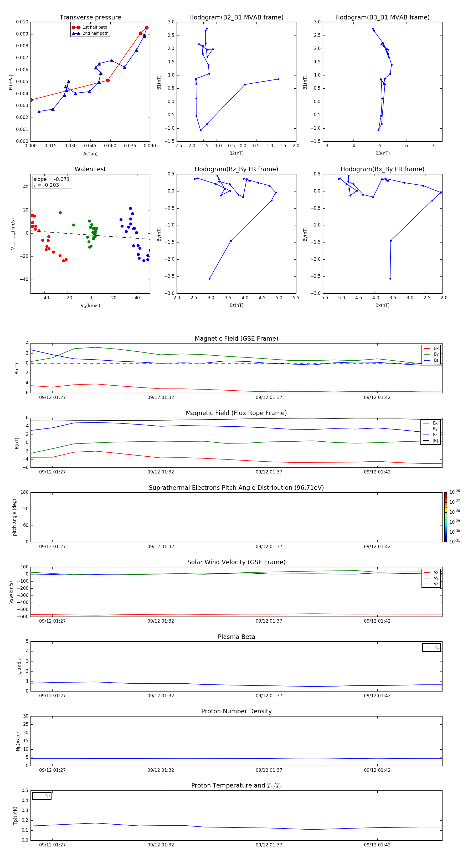Select the Bz legend entry in GSE panel

pyautogui.click(x=431, y=360)
